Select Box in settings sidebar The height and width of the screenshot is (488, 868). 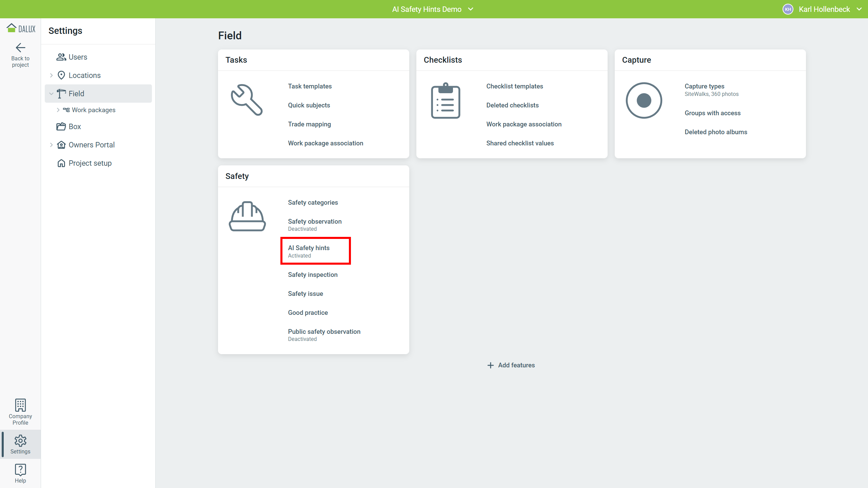tap(98, 126)
